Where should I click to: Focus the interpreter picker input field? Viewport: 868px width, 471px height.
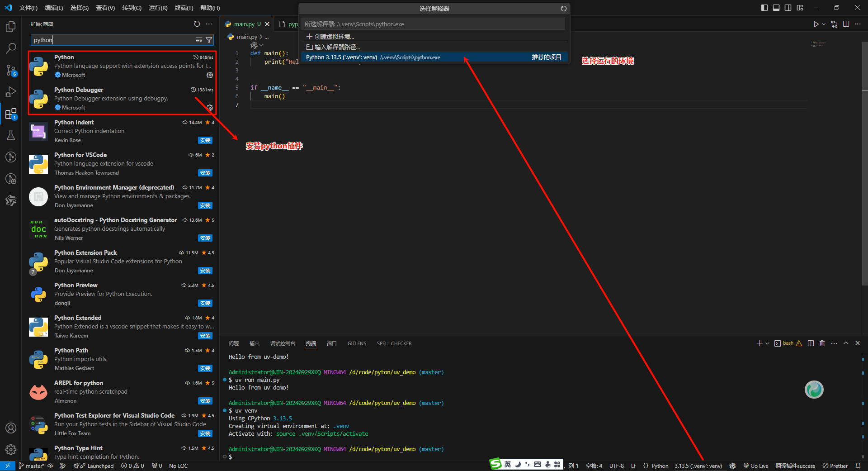click(x=434, y=24)
